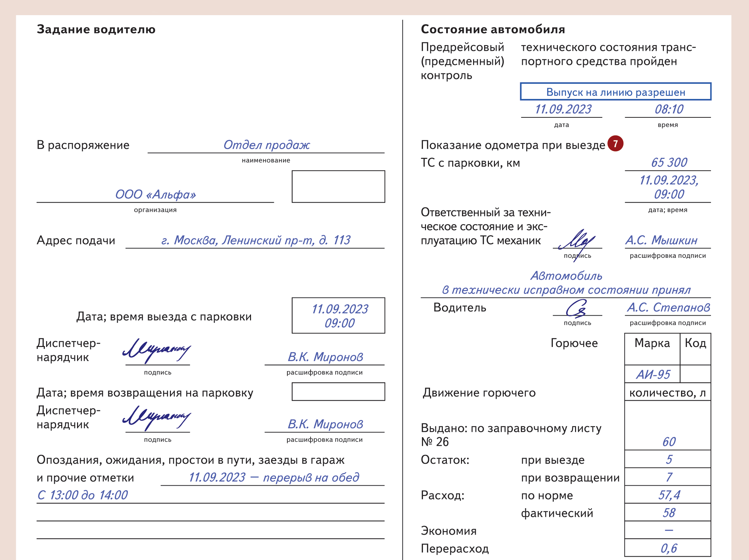Click the 'количество, л' header cell
749x560 pixels.
(x=668, y=392)
